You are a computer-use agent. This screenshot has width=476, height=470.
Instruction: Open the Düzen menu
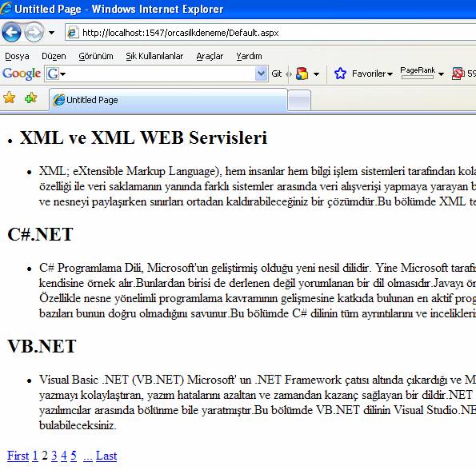[54, 56]
